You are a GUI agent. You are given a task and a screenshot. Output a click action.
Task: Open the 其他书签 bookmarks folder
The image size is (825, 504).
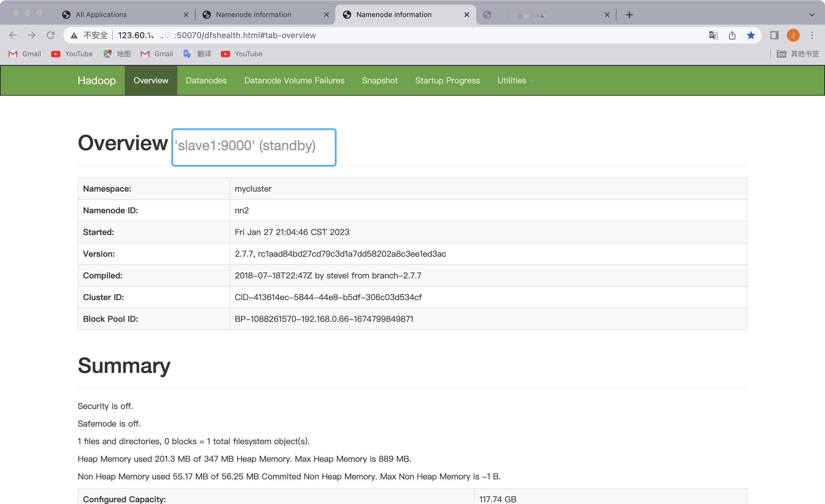click(x=798, y=54)
